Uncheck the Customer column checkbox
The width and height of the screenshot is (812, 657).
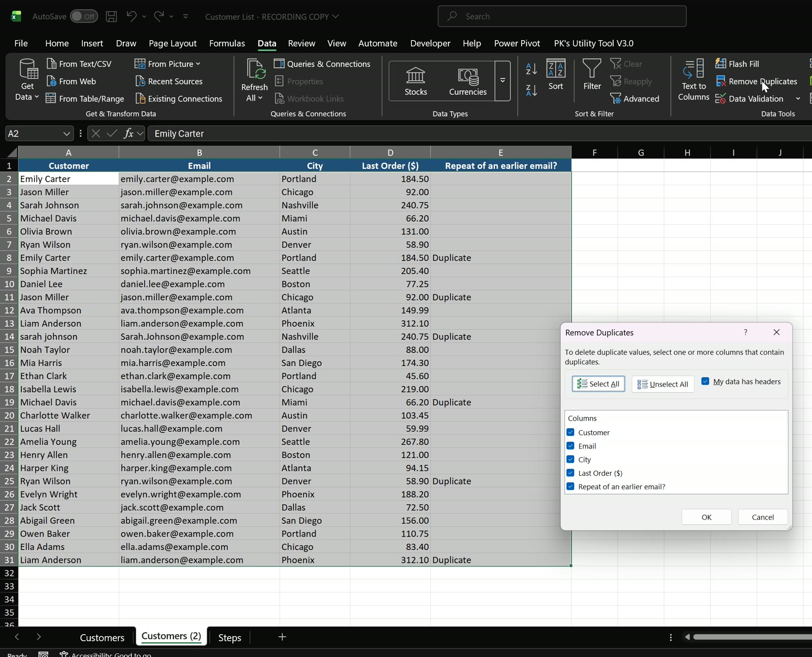click(x=570, y=432)
